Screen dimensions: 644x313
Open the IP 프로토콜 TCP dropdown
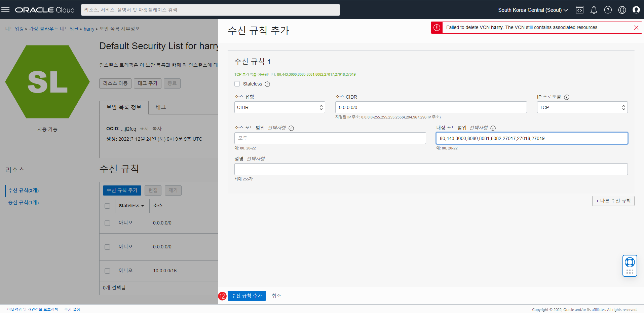pos(582,107)
